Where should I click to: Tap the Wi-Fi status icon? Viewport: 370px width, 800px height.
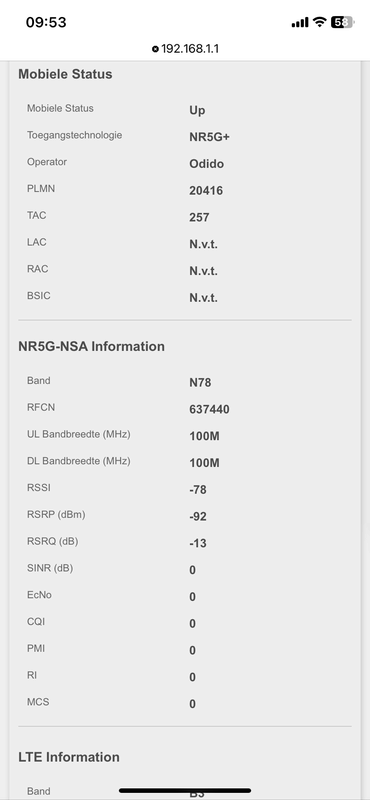[x=319, y=22]
